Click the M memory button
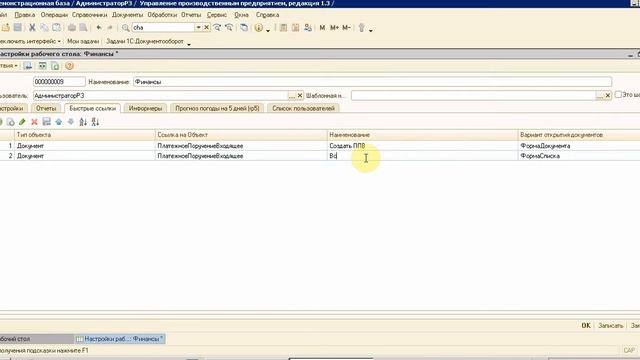 322,28
